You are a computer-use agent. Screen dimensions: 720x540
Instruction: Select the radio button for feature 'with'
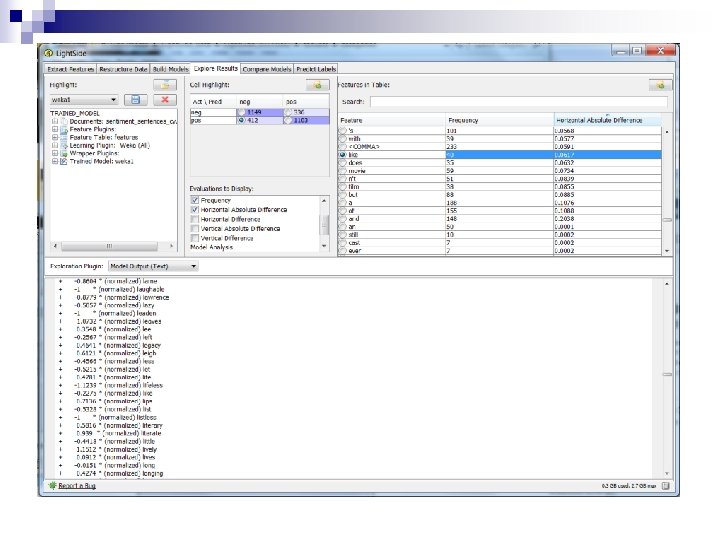click(343, 139)
